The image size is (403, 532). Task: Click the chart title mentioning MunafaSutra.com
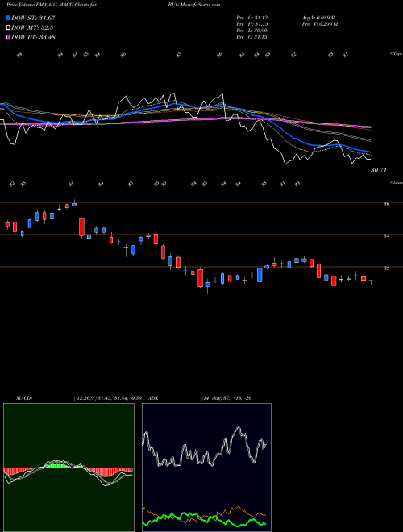114,5
